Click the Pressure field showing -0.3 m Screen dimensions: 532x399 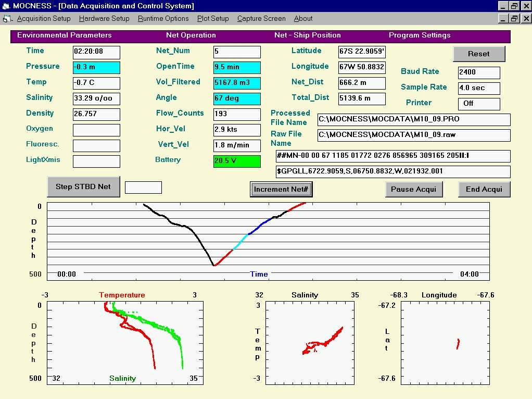96,68
